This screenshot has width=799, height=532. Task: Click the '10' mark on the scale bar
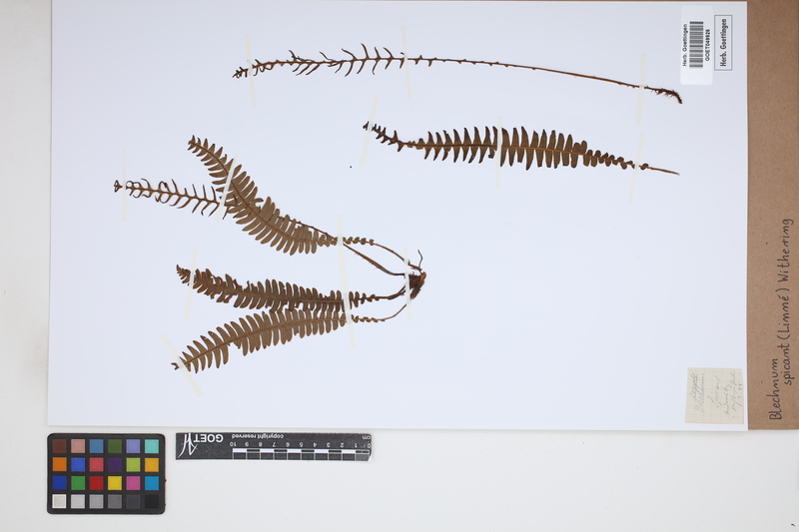coord(235,446)
